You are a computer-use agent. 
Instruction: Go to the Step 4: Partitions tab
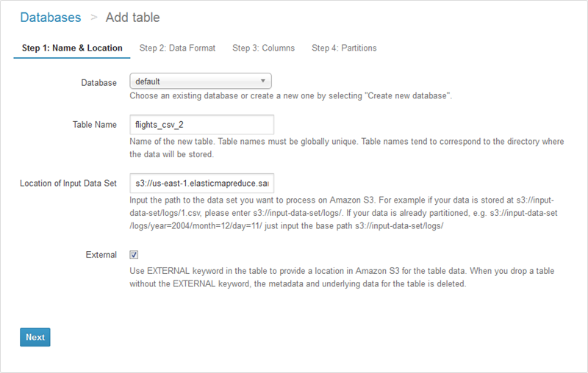pyautogui.click(x=344, y=48)
